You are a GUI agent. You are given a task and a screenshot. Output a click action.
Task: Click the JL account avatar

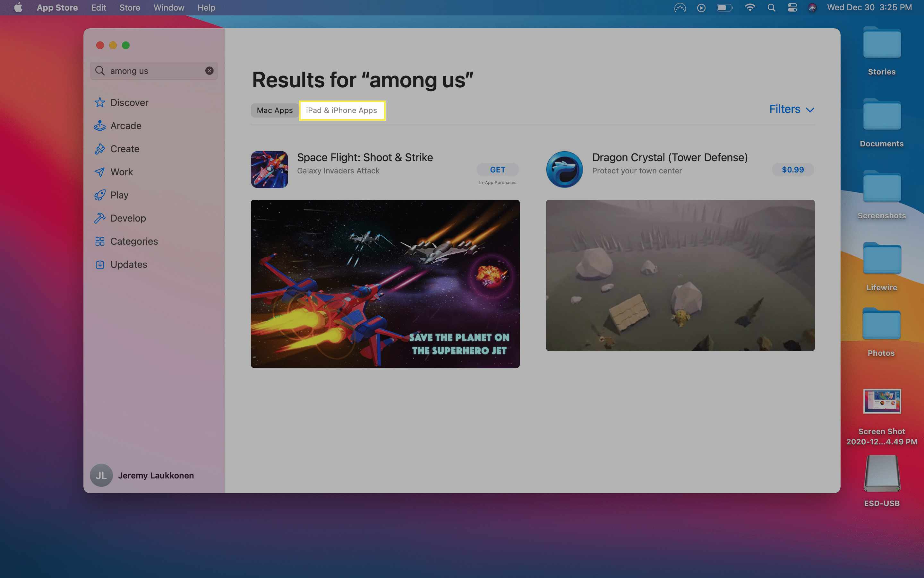coord(101,476)
